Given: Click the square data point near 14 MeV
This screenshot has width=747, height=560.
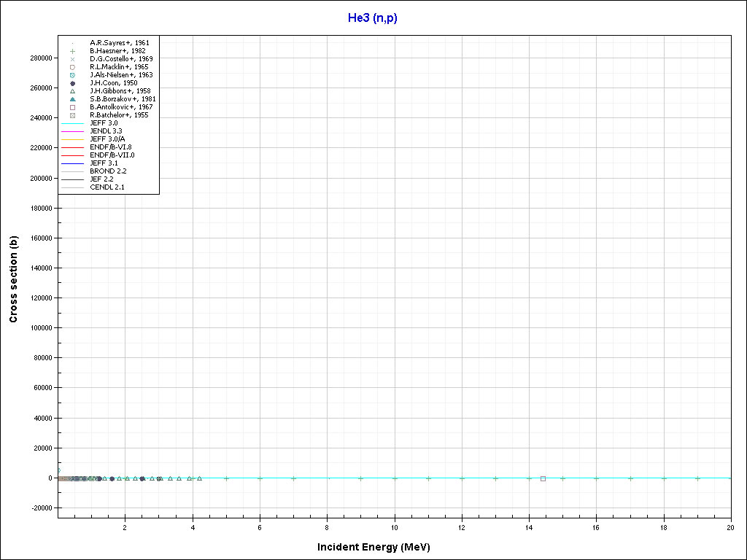Looking at the screenshot, I should point(543,478).
